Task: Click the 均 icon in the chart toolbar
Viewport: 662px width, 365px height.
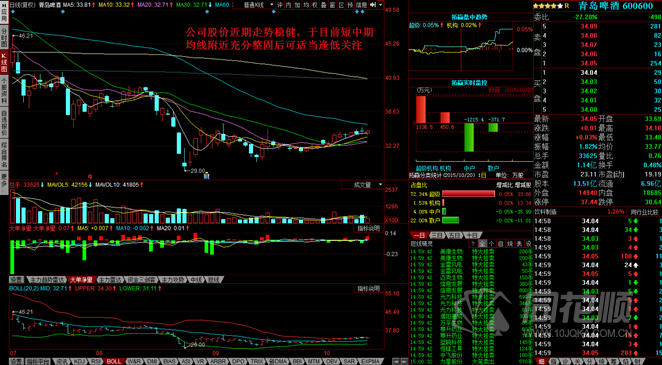Action: (306, 5)
